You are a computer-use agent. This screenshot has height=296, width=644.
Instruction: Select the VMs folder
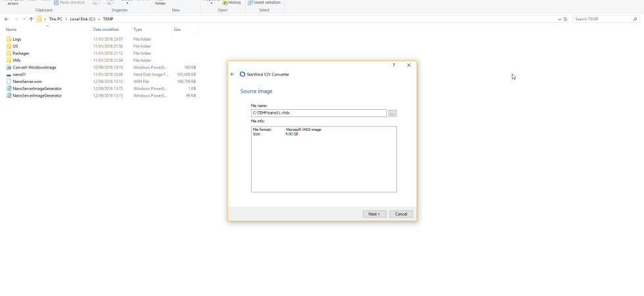pos(16,60)
